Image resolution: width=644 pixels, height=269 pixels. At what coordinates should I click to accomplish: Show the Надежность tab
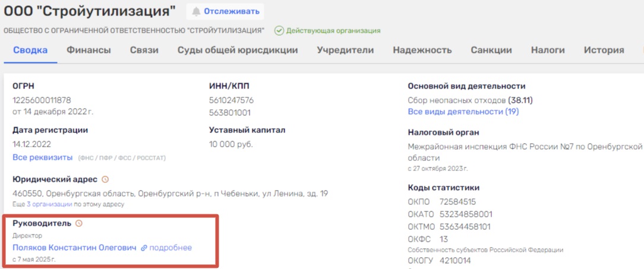point(422,50)
